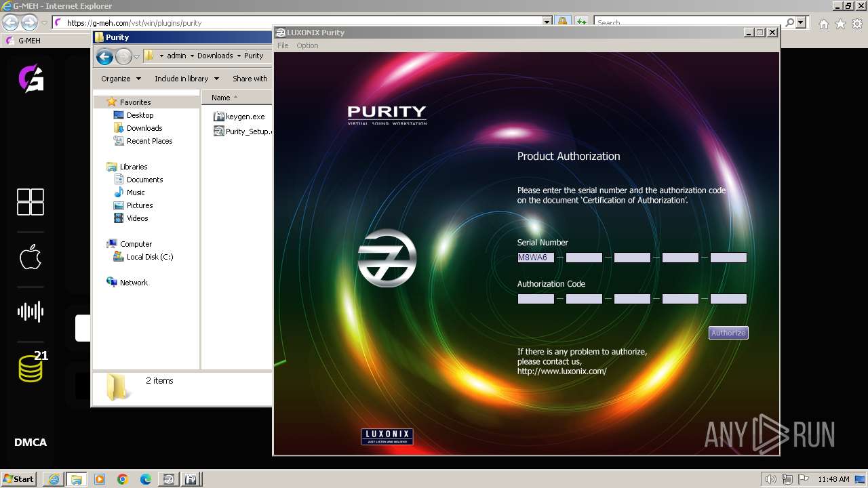
Task: Focus the third Authorization Code field
Action: pyautogui.click(x=632, y=299)
